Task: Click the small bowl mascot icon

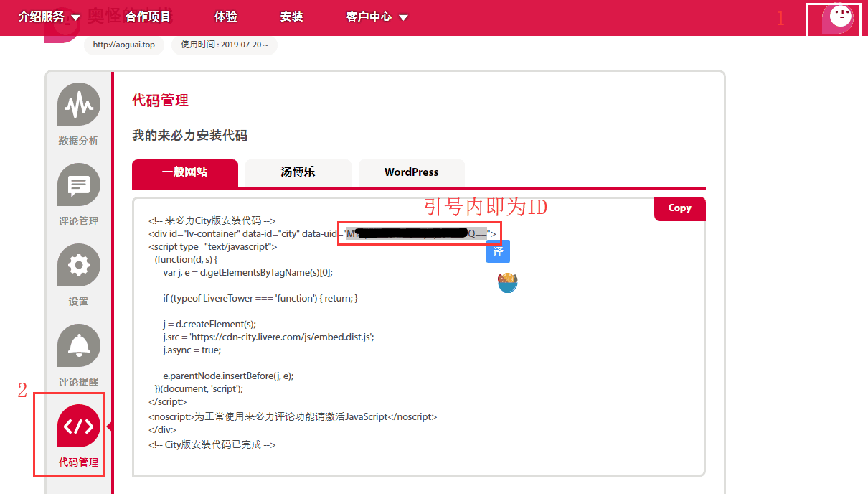Action: [x=508, y=283]
